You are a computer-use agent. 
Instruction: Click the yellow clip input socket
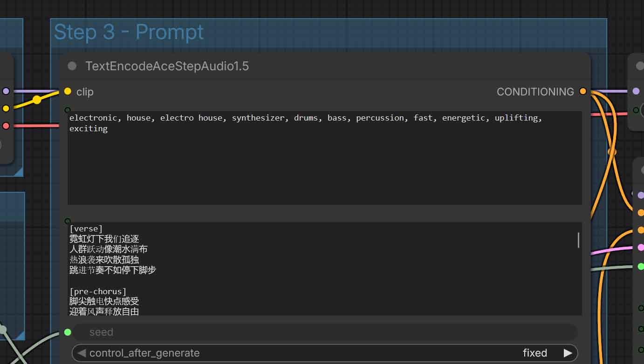[x=68, y=91]
